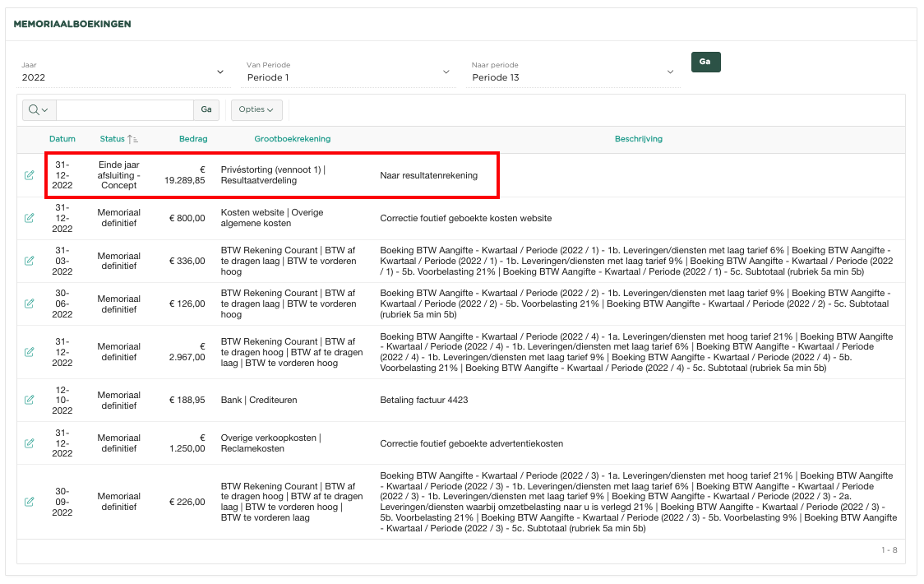
Task: Click the Ga button beside search field
Action: click(x=206, y=109)
